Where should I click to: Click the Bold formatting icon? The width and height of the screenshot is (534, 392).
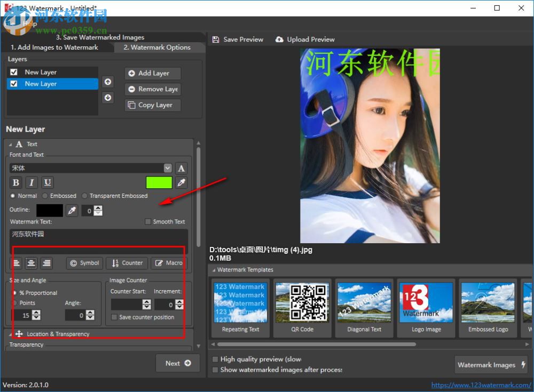pyautogui.click(x=15, y=182)
